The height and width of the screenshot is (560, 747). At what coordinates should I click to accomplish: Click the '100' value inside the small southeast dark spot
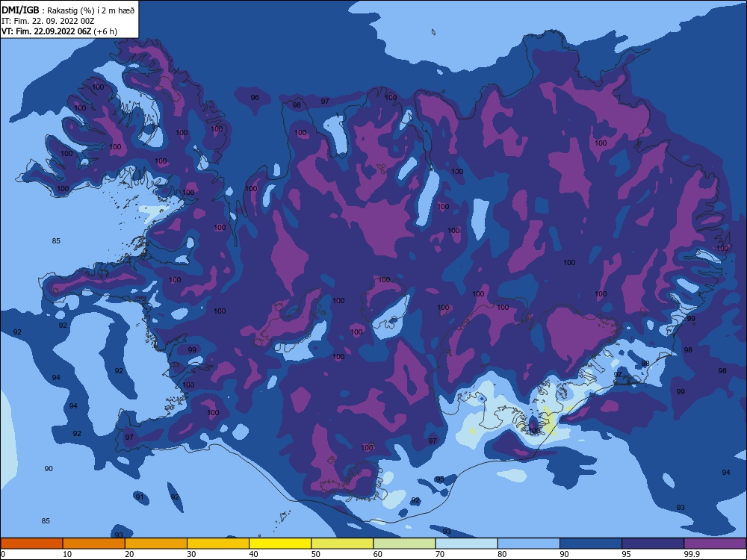click(535, 431)
